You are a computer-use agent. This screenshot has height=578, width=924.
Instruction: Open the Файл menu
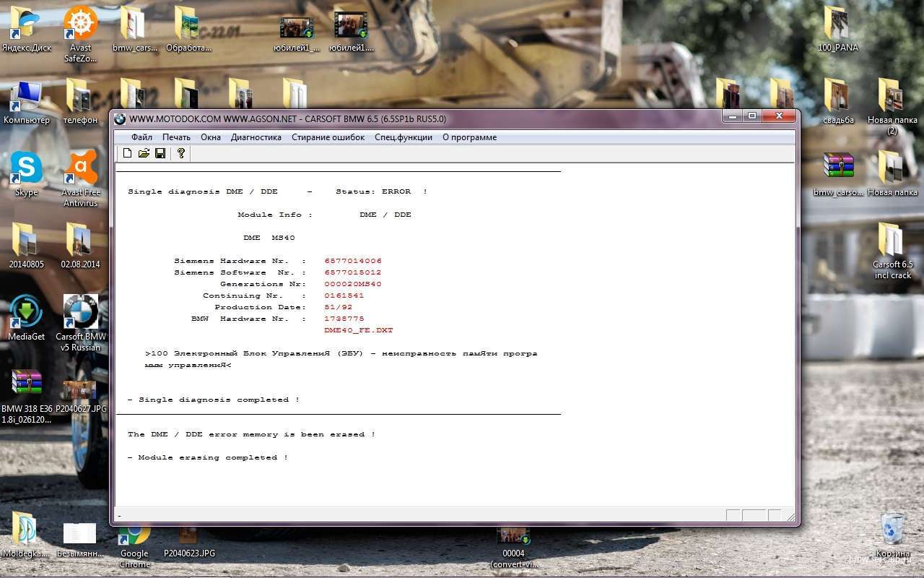[141, 137]
